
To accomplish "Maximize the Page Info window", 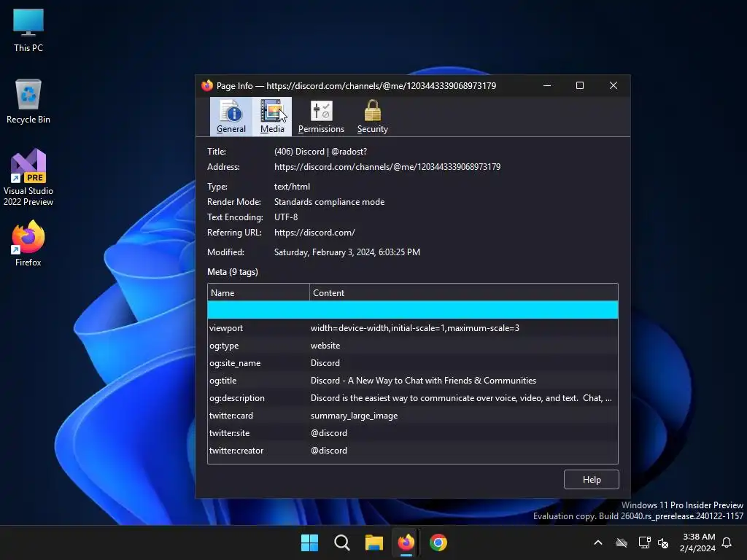I will [580, 86].
